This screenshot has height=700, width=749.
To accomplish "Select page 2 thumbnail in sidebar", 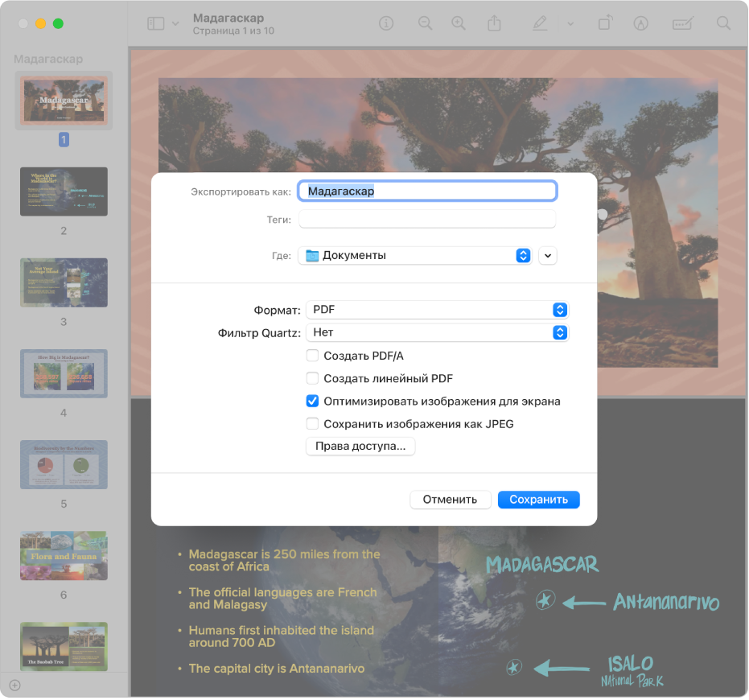I will [64, 191].
